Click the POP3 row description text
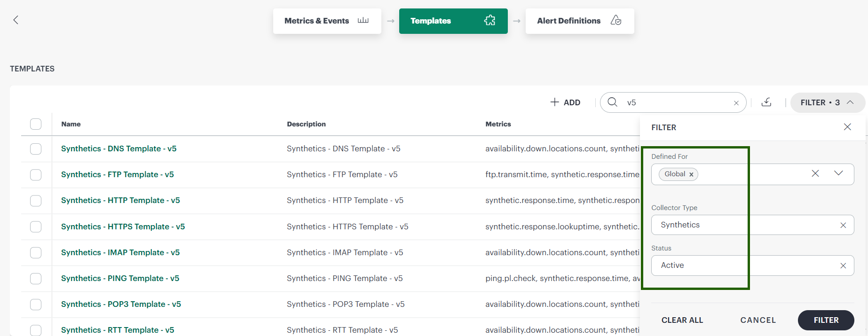The height and width of the screenshot is (336, 868). (346, 304)
